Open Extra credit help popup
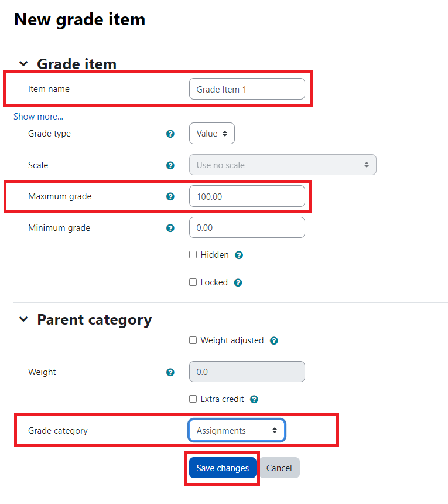Screen dimensions: 448x504 point(254,399)
